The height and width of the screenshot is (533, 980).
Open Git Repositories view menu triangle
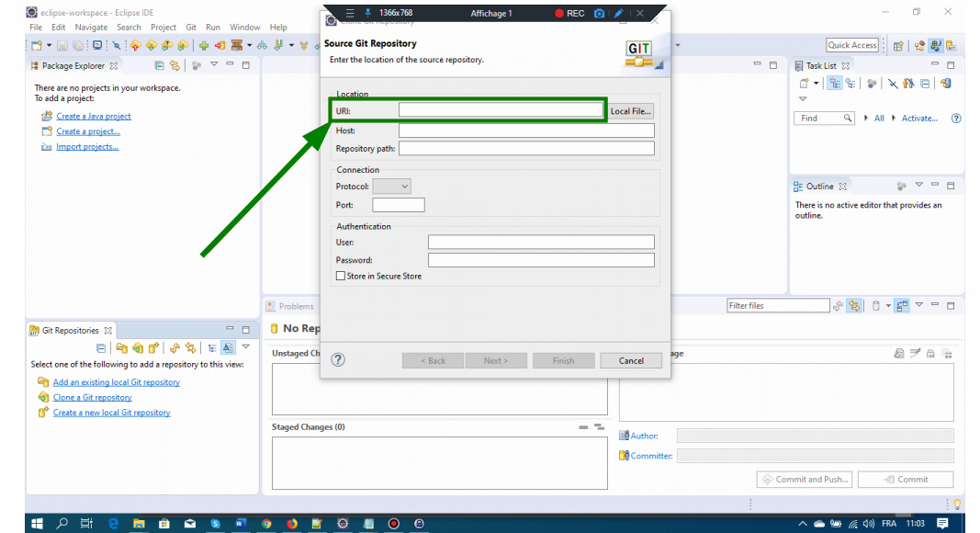click(245, 346)
